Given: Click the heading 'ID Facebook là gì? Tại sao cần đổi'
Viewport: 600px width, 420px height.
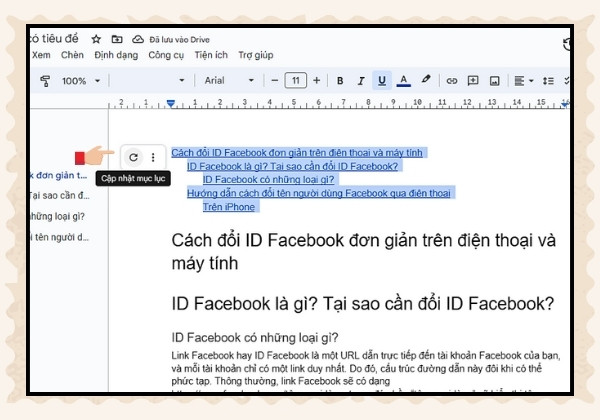Looking at the screenshot, I should (x=362, y=304).
